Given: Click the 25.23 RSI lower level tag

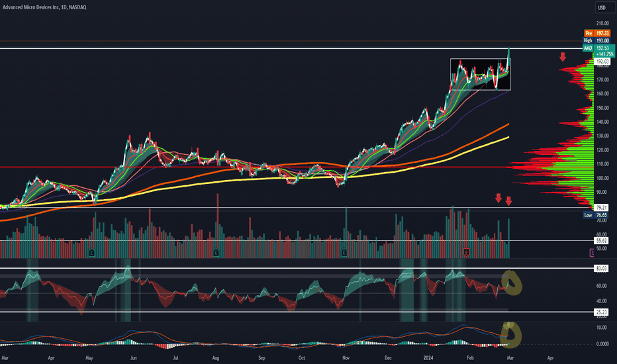Looking at the screenshot, I should click(x=601, y=312).
